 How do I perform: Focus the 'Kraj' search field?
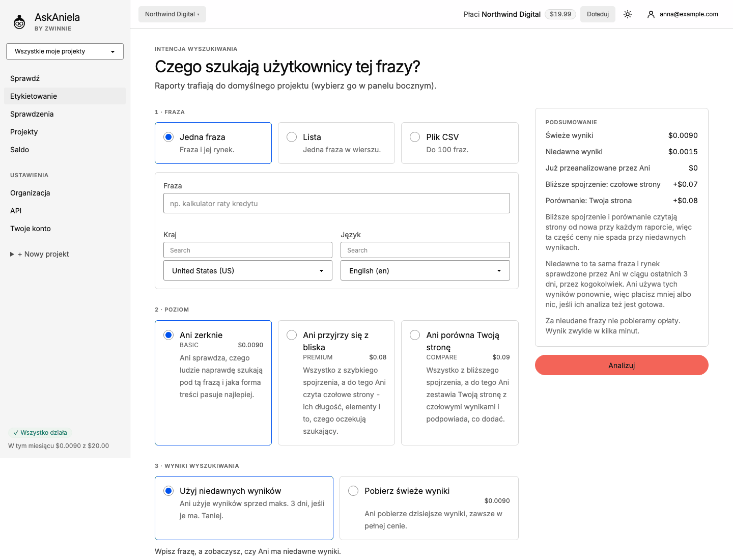[248, 250]
